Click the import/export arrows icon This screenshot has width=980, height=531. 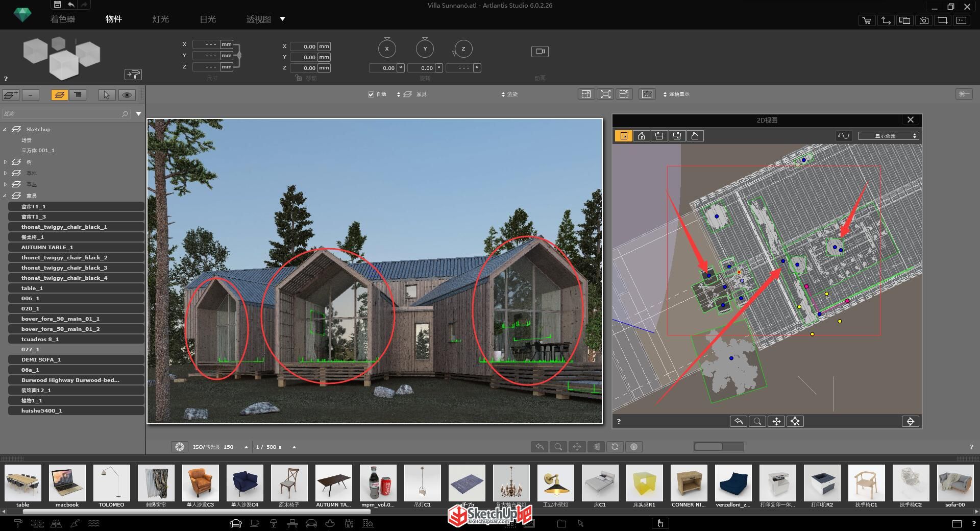coord(886,20)
